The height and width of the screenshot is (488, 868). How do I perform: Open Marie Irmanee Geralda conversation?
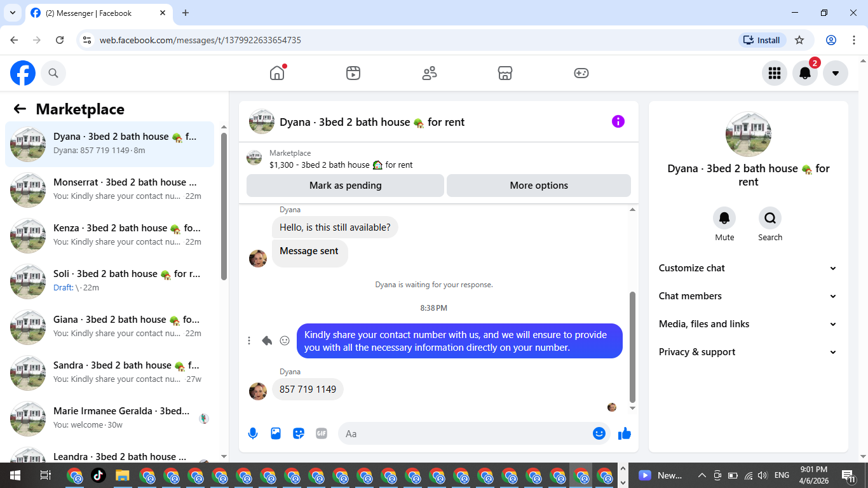109,419
